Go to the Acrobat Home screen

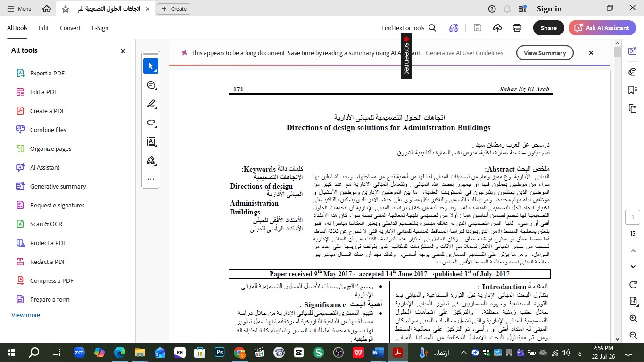pyautogui.click(x=47, y=9)
